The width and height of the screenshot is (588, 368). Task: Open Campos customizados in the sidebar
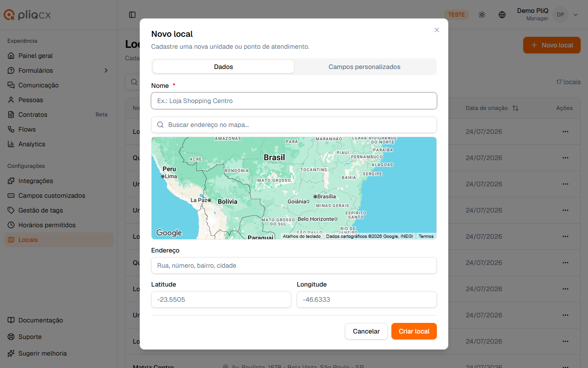tap(58, 195)
